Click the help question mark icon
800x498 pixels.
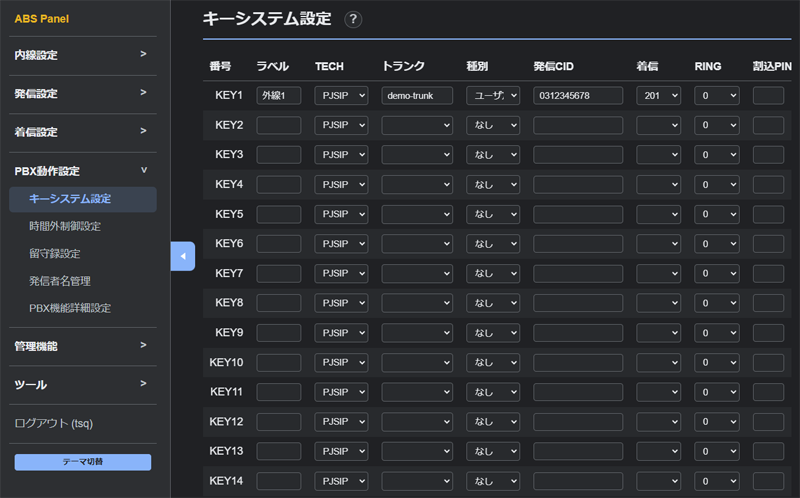tap(352, 19)
